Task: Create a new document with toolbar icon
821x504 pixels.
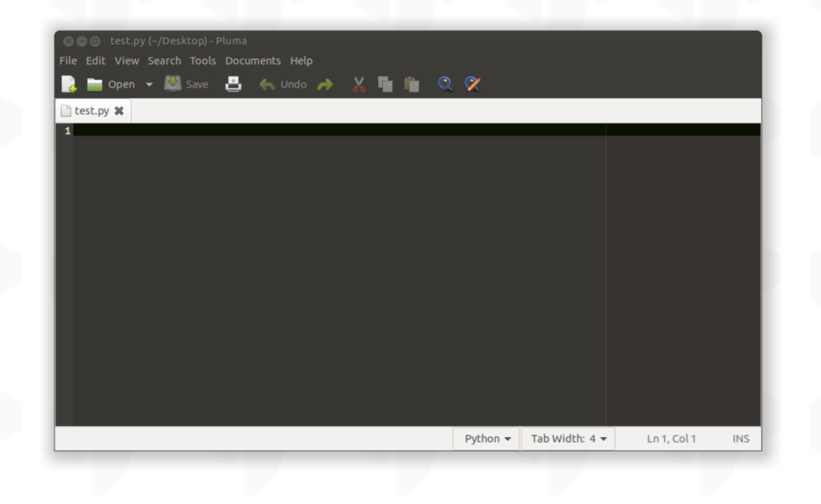Action: click(69, 84)
